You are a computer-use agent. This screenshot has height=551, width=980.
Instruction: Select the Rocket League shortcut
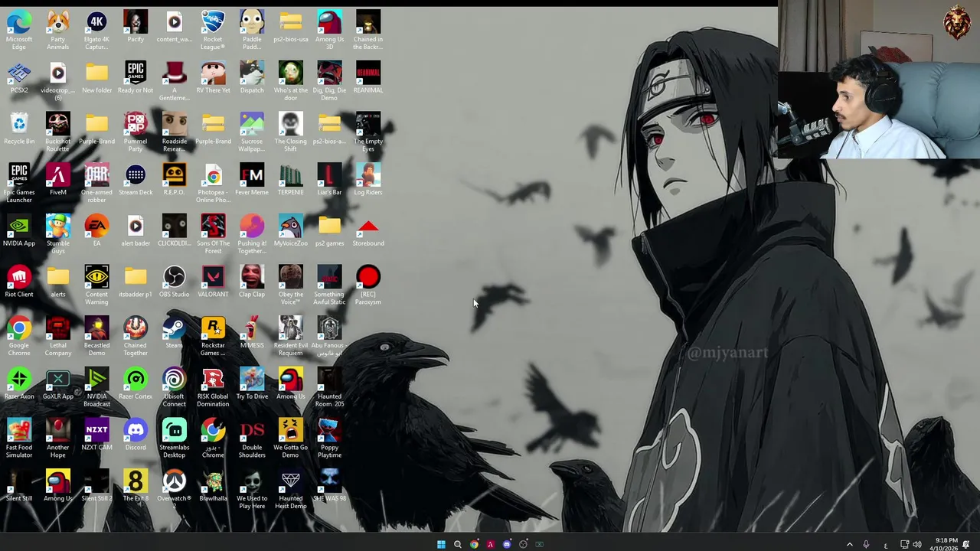[213, 29]
